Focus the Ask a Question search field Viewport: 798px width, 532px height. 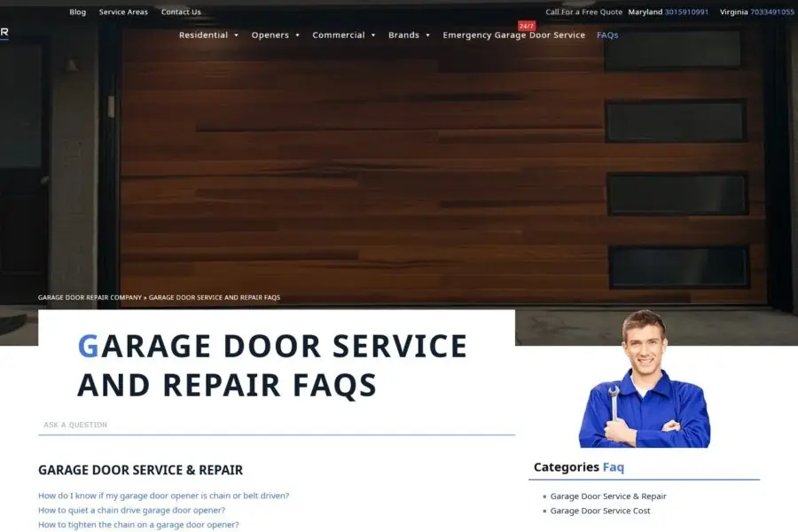click(x=276, y=425)
